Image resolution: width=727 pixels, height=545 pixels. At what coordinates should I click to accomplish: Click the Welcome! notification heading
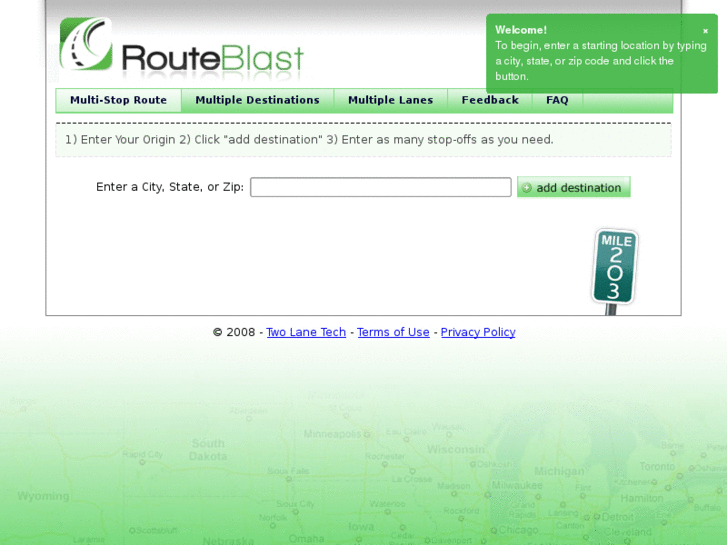point(521,30)
